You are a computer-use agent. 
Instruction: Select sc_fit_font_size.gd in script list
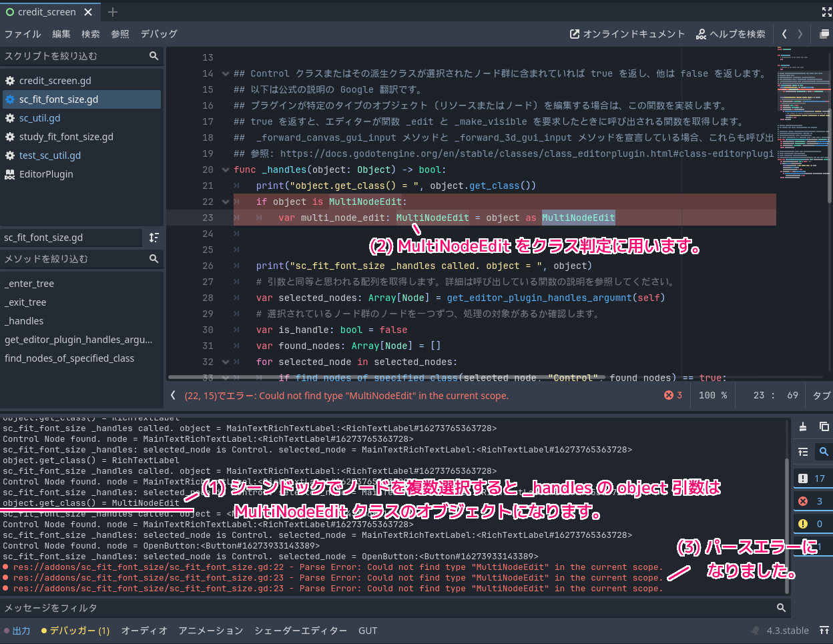pyautogui.click(x=81, y=99)
